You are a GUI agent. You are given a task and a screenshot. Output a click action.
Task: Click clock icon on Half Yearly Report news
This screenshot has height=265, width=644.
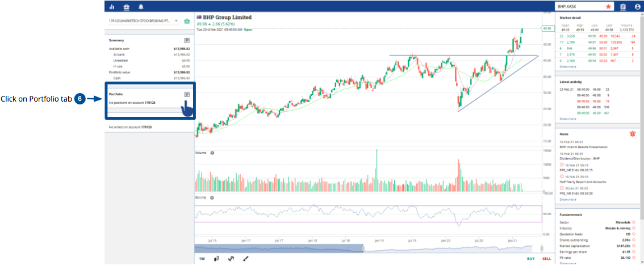coord(562,176)
